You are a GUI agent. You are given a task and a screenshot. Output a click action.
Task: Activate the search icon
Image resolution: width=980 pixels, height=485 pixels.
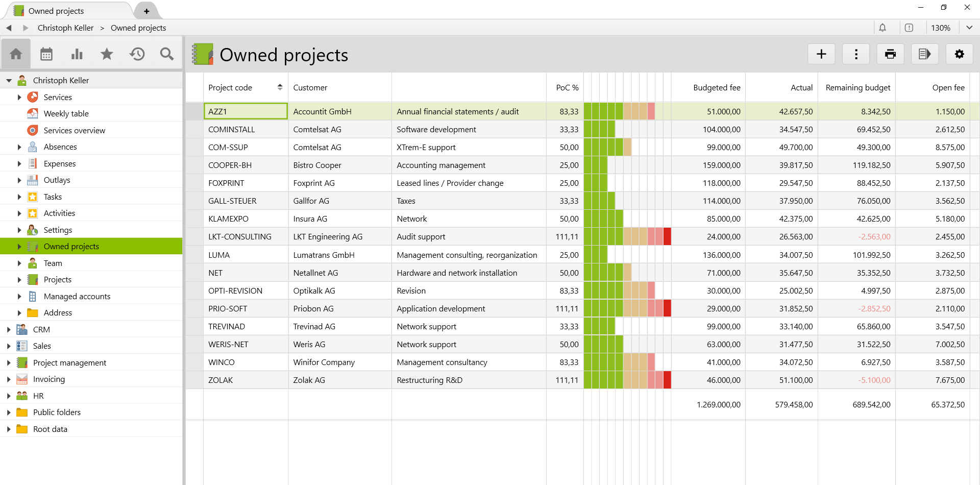pos(166,54)
